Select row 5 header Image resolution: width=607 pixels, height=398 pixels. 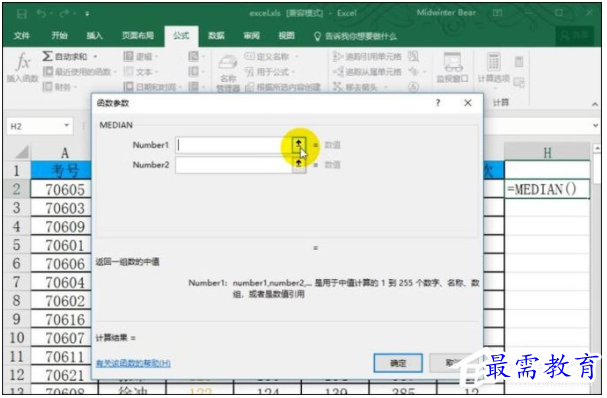[x=16, y=245]
